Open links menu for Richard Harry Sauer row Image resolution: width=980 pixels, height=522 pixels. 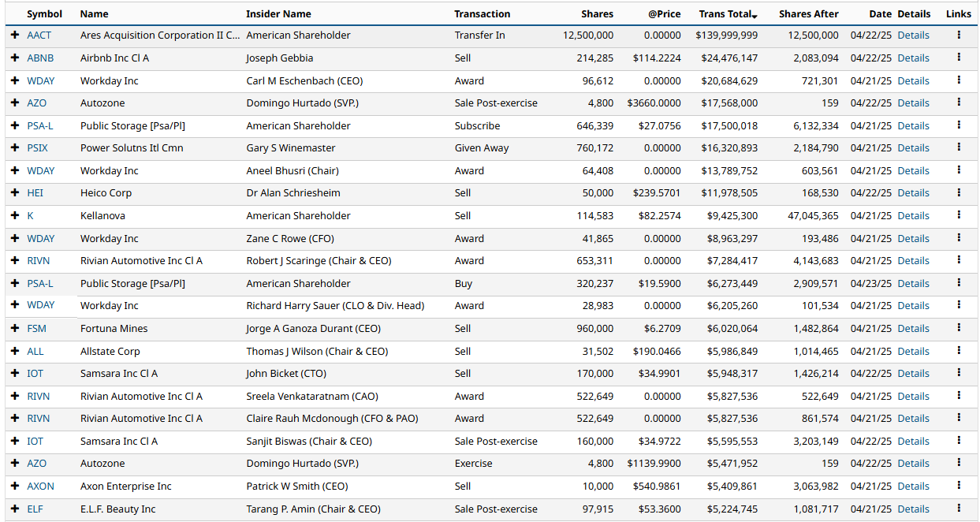point(959,305)
